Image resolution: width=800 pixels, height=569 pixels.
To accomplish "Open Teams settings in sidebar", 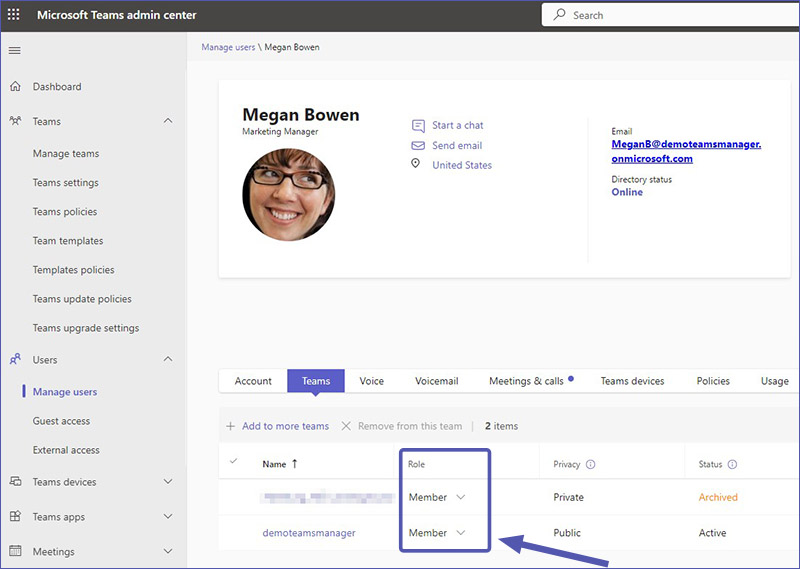I will click(66, 182).
